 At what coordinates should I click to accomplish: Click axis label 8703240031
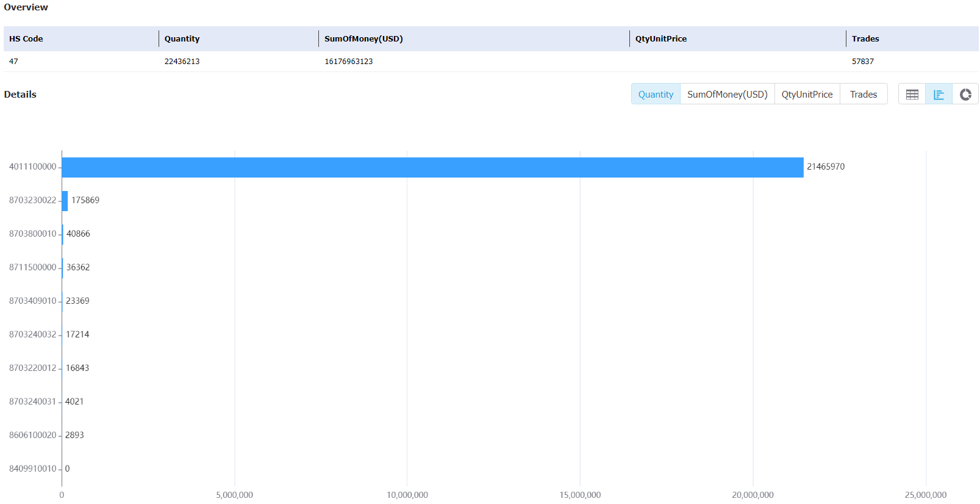coord(32,401)
